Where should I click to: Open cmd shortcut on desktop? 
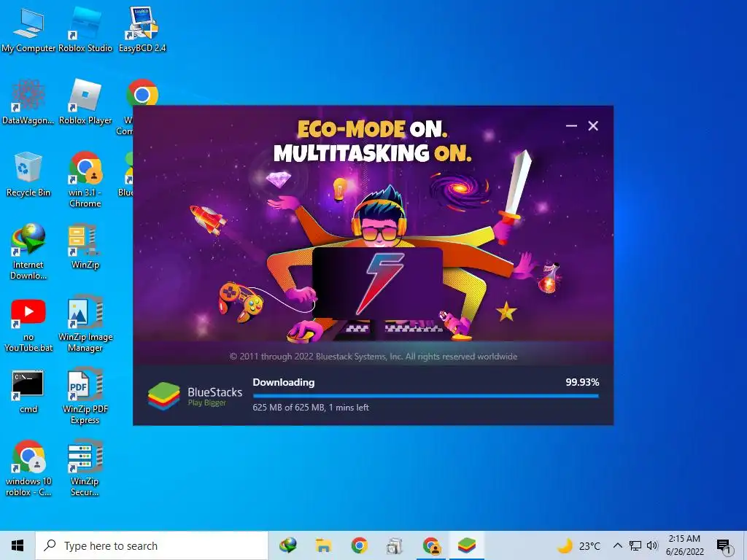coord(28,392)
